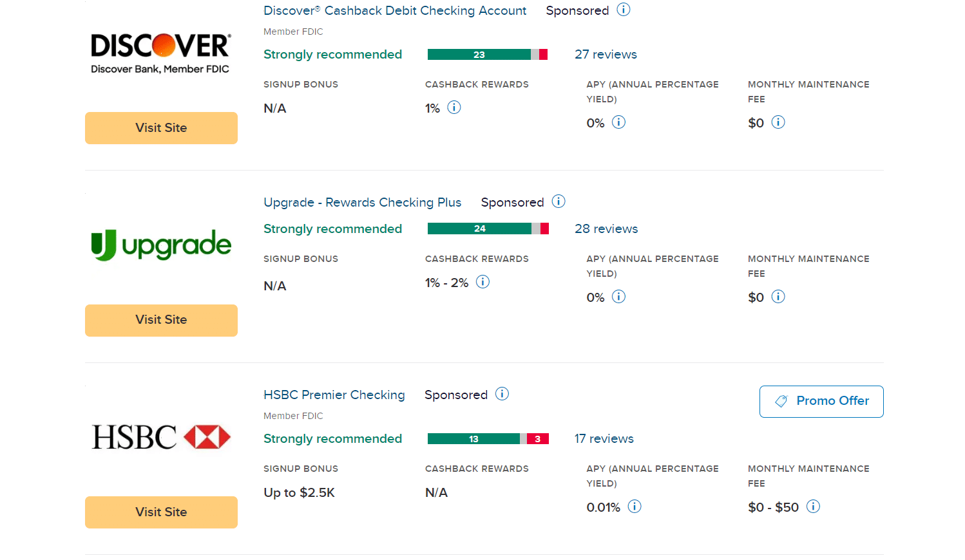This screenshot has height=560, width=965.
Task: Open HSBC Premier Checking link
Action: click(334, 395)
